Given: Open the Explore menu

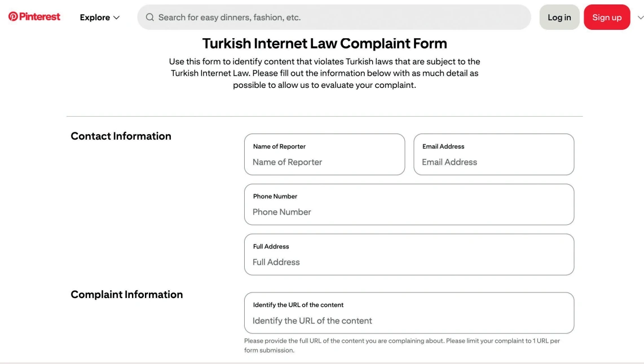Looking at the screenshot, I should point(99,17).
